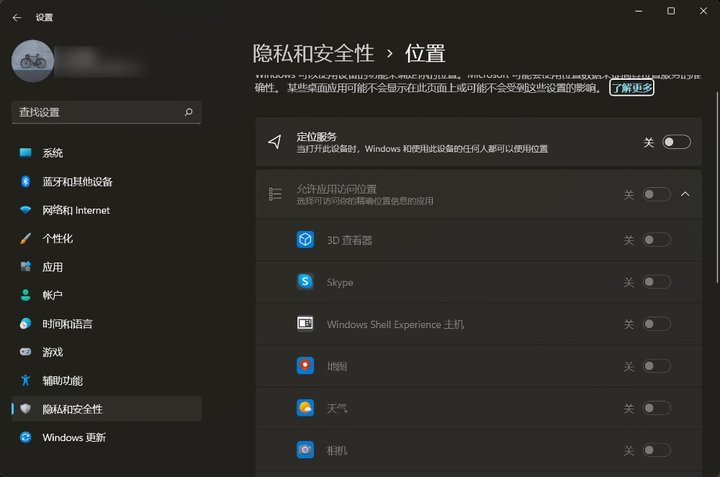The height and width of the screenshot is (477, 720).
Task: Click the Skype app icon
Action: pos(305,282)
